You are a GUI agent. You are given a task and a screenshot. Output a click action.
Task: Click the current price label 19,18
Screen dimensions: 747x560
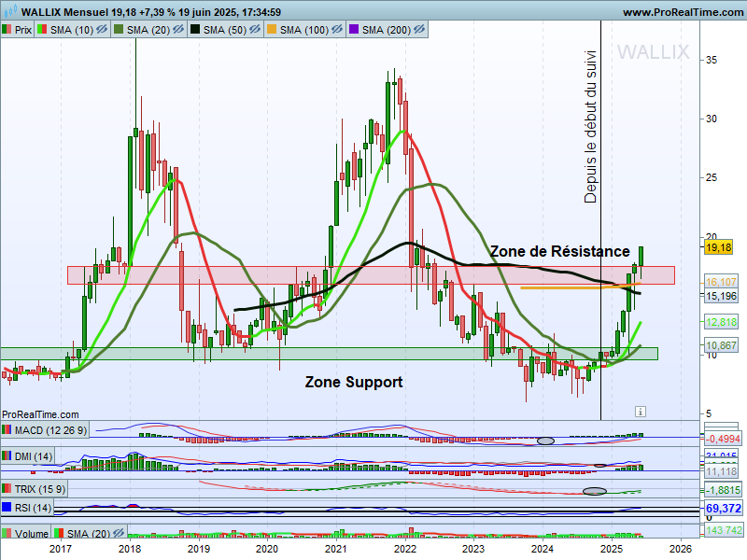click(x=718, y=247)
